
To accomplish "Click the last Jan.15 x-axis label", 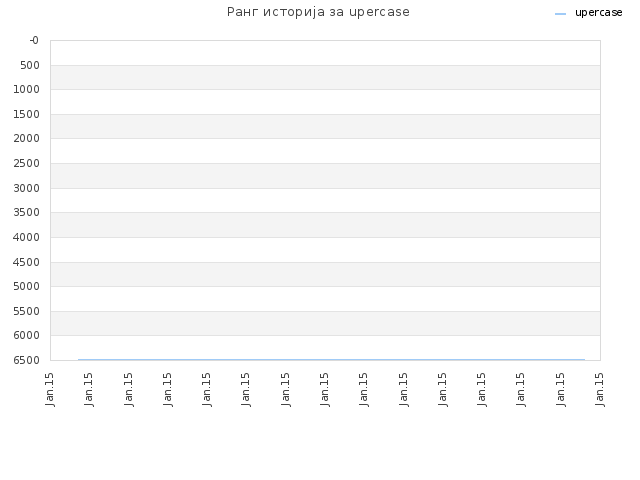I will coord(600,389).
